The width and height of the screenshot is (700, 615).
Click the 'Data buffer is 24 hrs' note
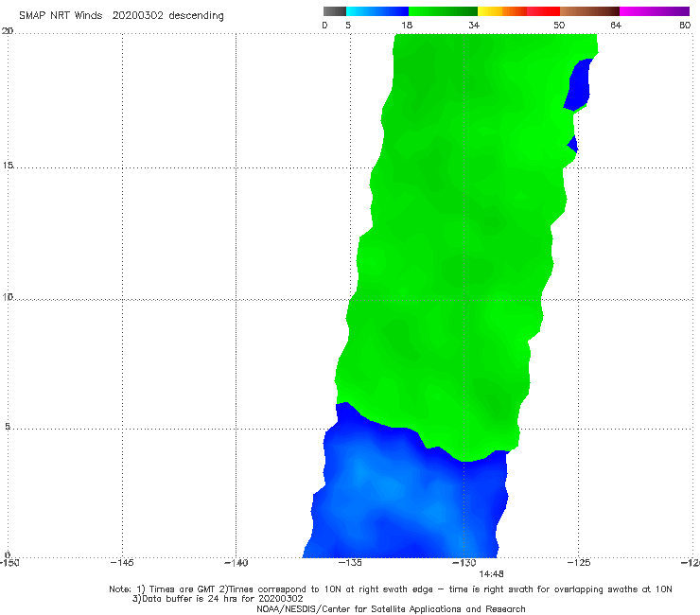coord(218,599)
